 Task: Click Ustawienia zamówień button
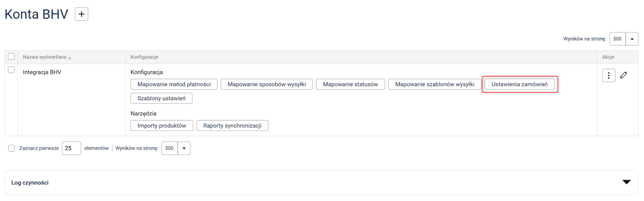pos(519,84)
